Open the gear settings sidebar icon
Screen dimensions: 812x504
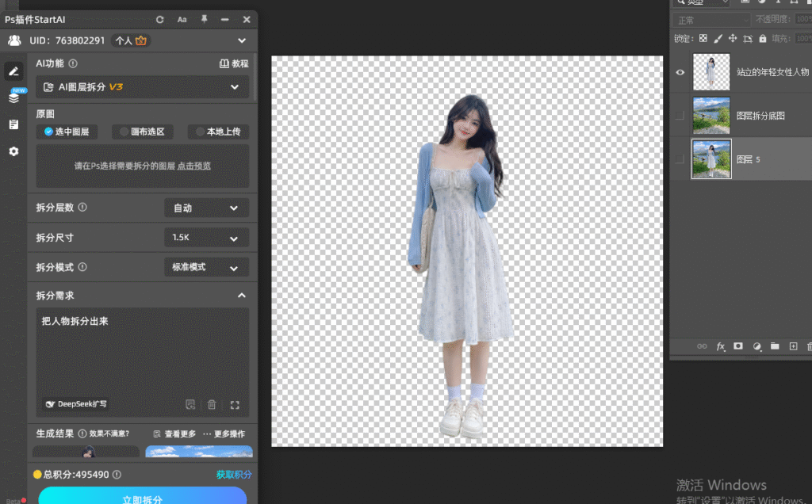[14, 151]
